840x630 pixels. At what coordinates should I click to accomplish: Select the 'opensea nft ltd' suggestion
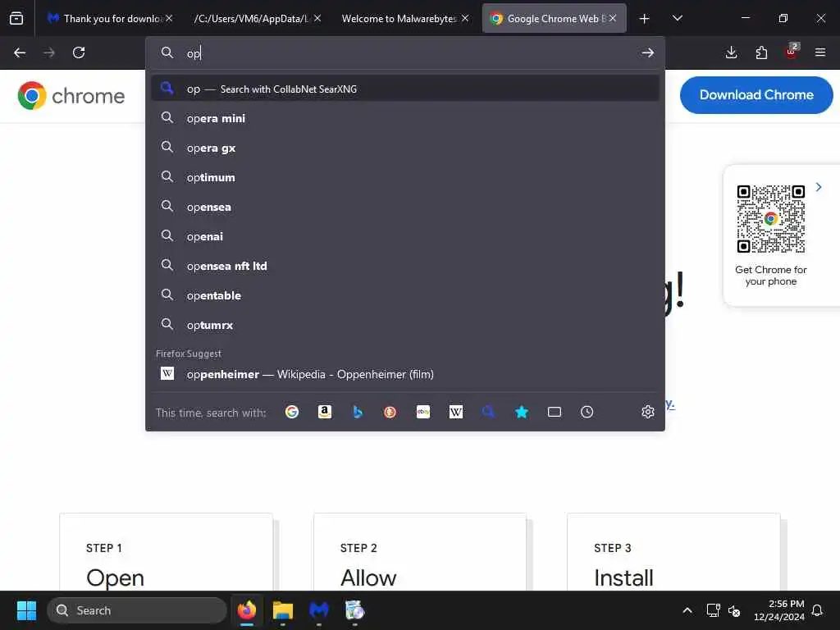pyautogui.click(x=405, y=266)
